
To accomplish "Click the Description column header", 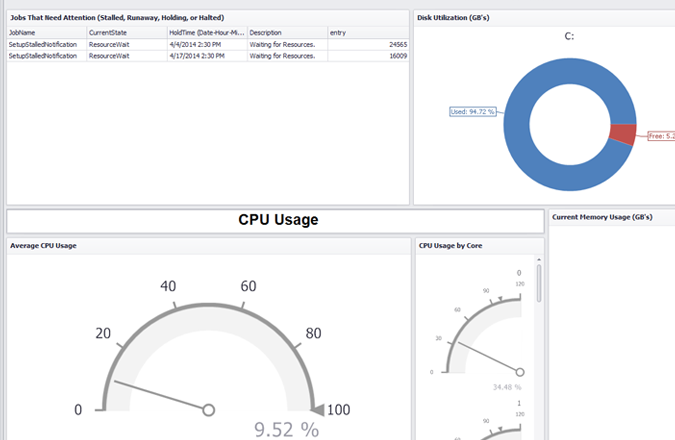I will 287,33.
